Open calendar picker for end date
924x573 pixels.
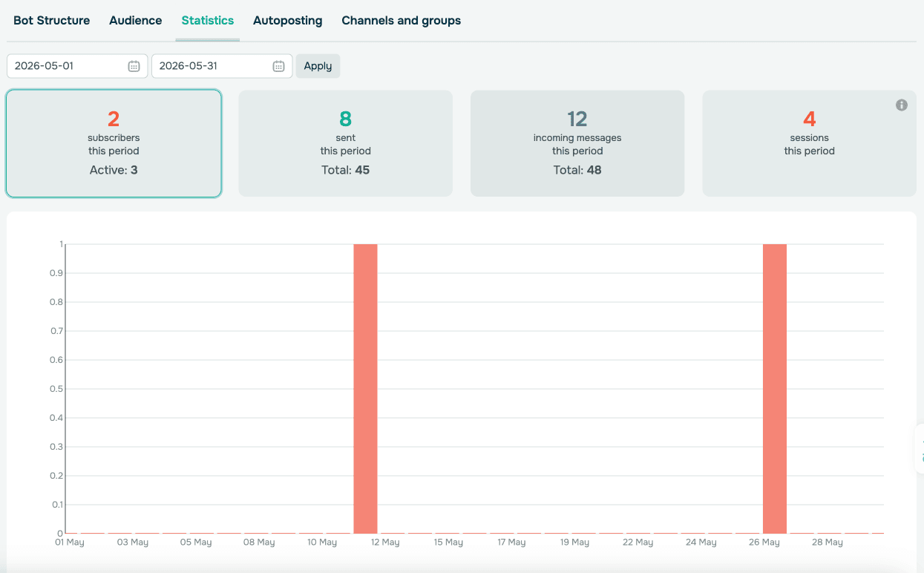point(278,66)
